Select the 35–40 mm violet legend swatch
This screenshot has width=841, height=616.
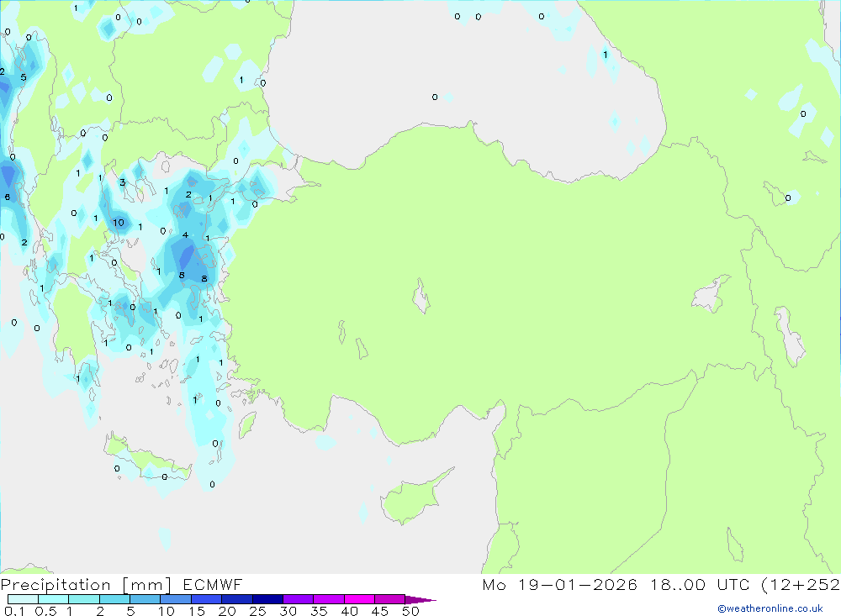pyautogui.click(x=328, y=599)
